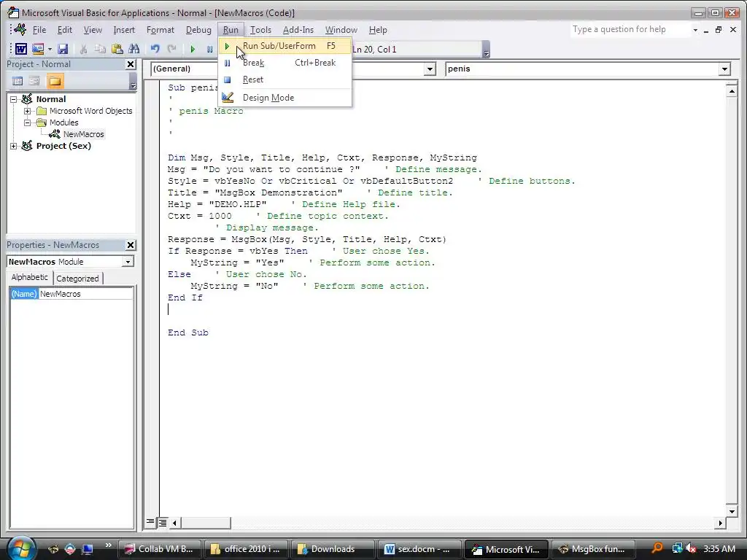This screenshot has width=747, height=560.
Task: Click the Insert UserForm toolbar icon
Action: 38,49
